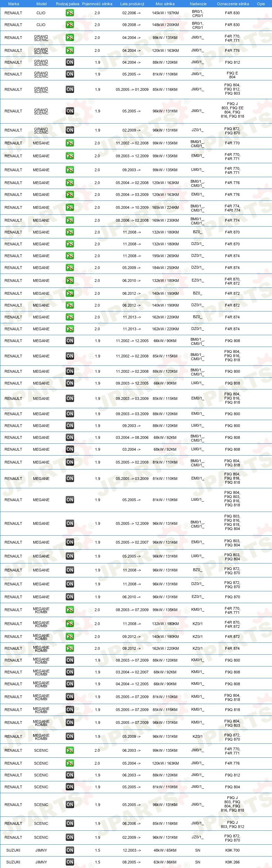This screenshot has height=868, width=272.
Task: Click the Rodzaj paliwa column header
Action: [x=67, y=4]
